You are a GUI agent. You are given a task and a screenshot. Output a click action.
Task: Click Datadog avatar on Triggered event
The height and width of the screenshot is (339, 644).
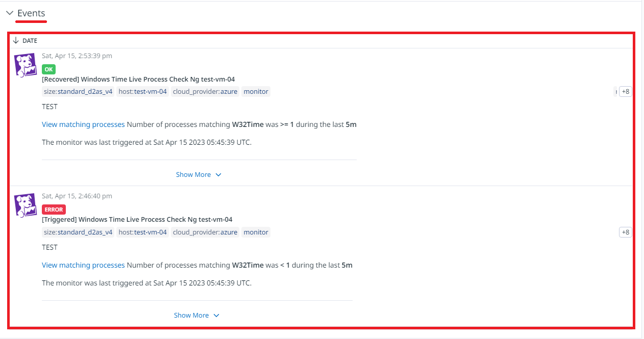[26, 205]
